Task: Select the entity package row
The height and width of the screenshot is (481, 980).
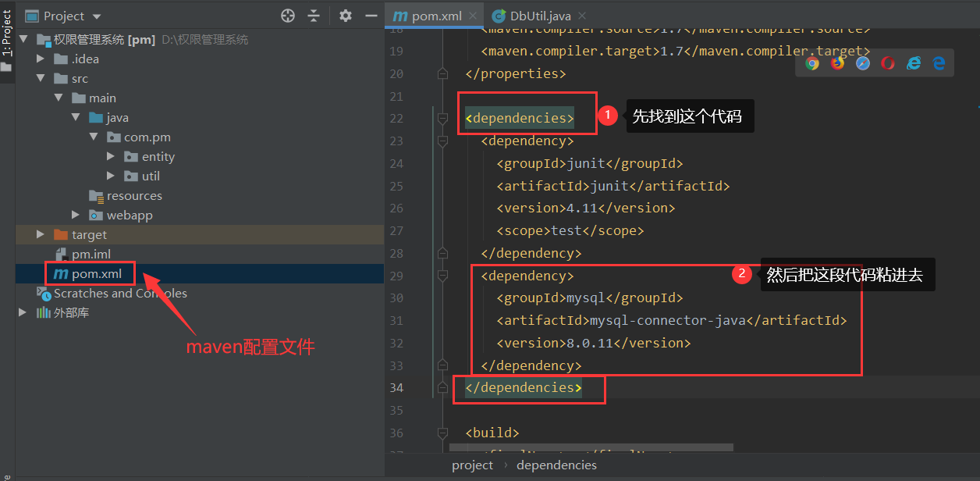Action: pyautogui.click(x=200, y=156)
